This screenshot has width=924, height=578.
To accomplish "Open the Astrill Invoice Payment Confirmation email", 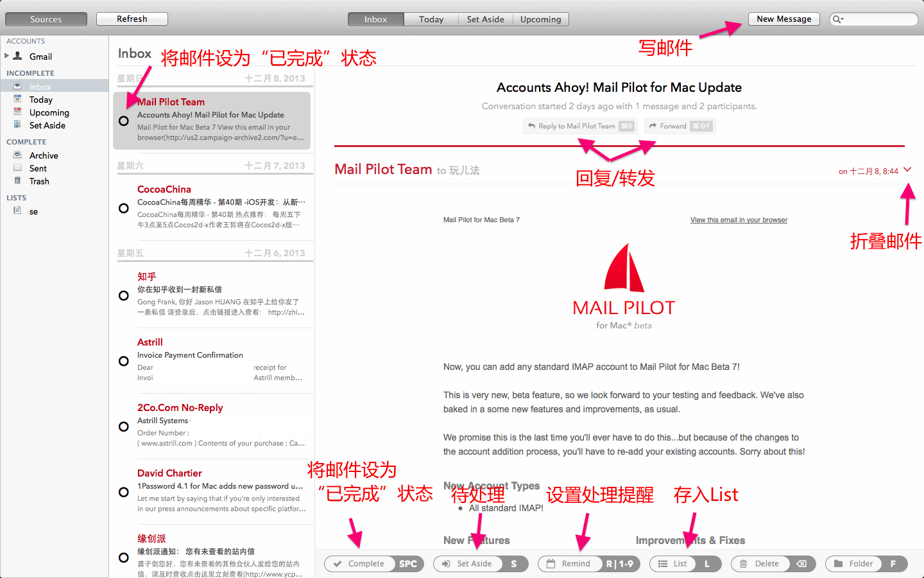I will coord(212,360).
